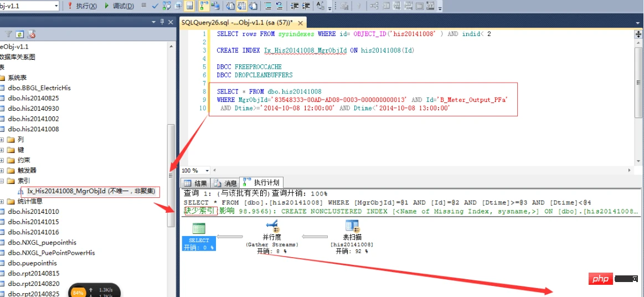
Task: Click the 表扫描 table scan operator icon
Action: pyautogui.click(x=352, y=226)
